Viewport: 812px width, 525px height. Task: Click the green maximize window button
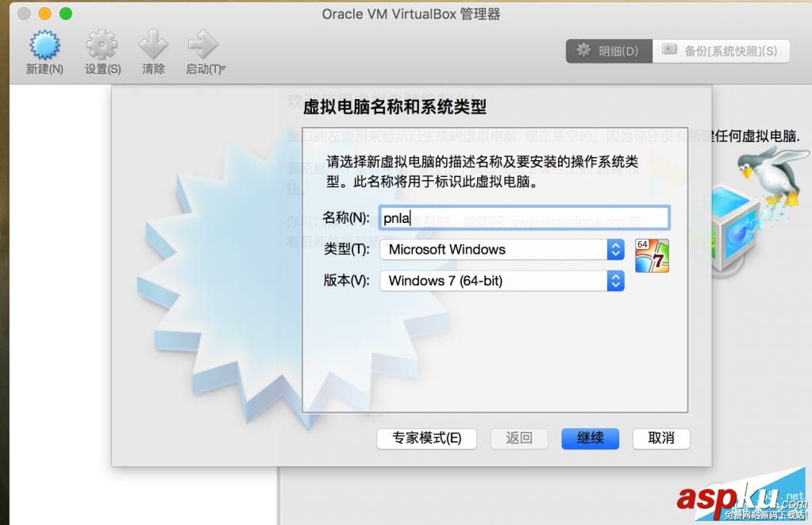click(x=66, y=13)
